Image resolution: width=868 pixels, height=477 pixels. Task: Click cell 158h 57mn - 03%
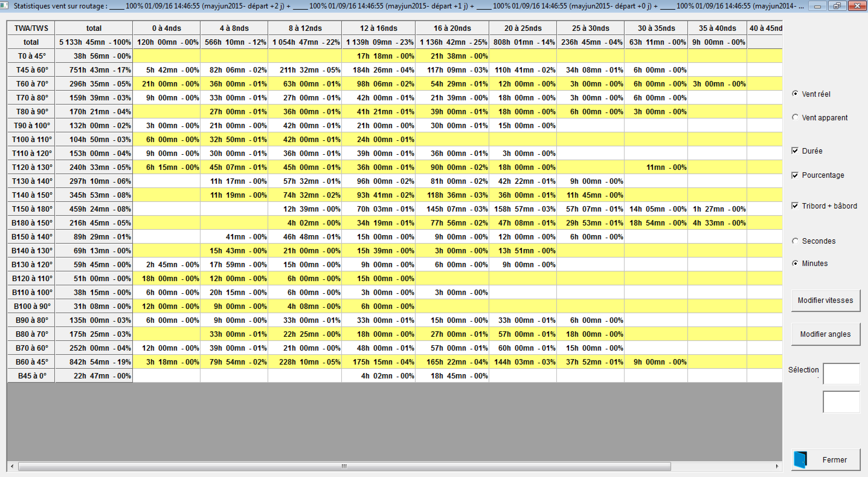point(523,209)
